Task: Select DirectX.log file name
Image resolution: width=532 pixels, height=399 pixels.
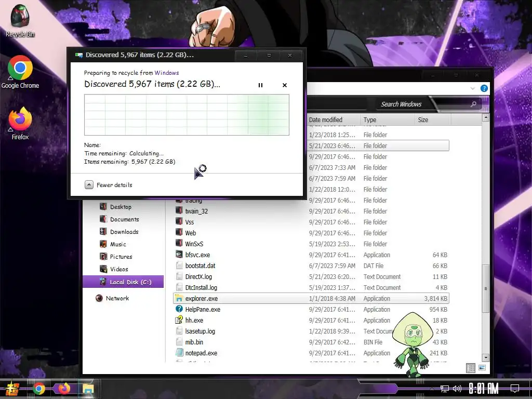Action: coord(198,276)
